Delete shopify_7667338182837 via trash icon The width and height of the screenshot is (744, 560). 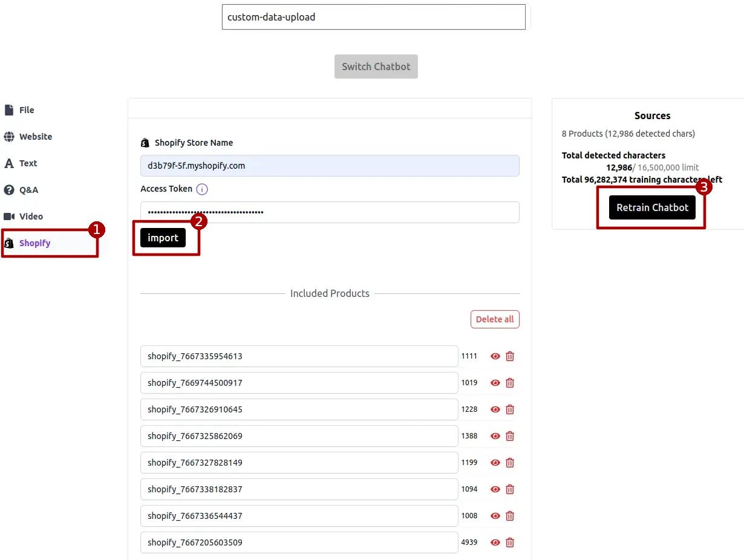[510, 489]
